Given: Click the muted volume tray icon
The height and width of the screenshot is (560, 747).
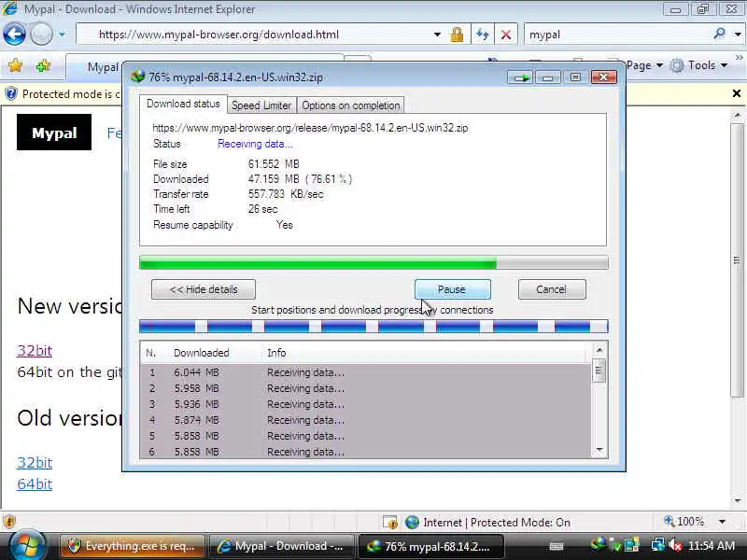Looking at the screenshot, I should [x=675, y=546].
